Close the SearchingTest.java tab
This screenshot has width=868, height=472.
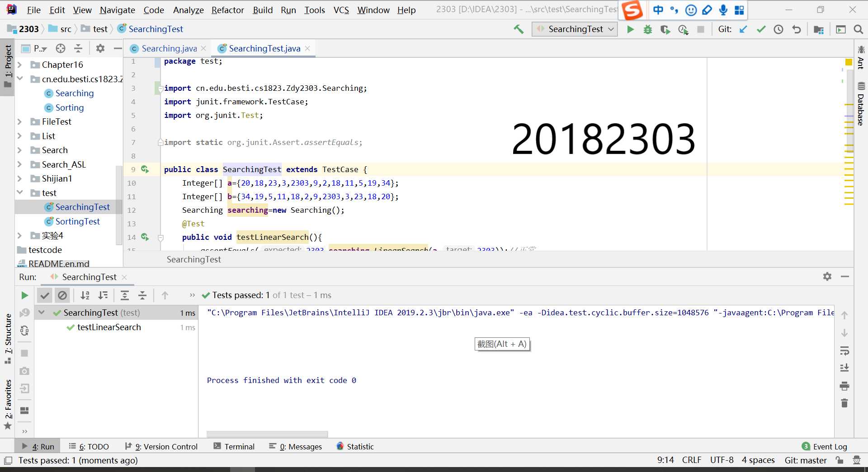[x=307, y=48]
